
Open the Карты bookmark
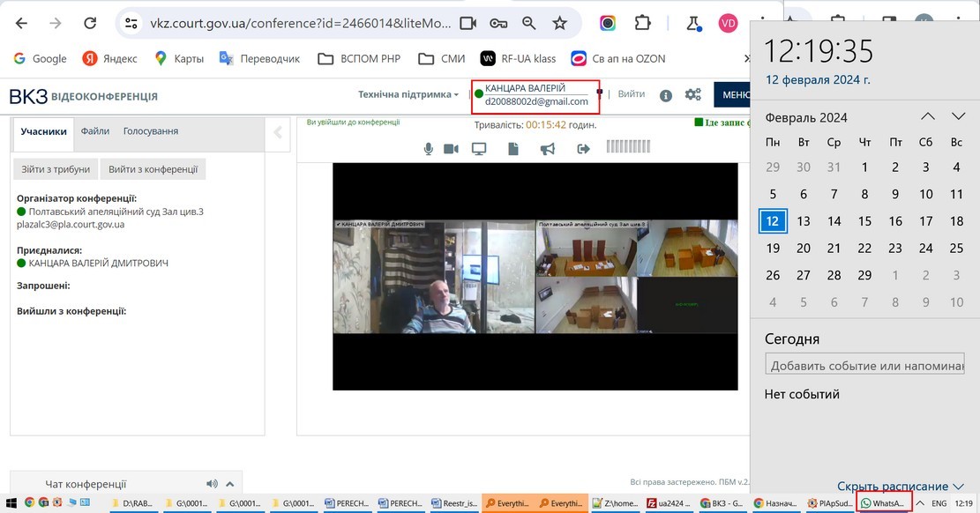point(179,59)
